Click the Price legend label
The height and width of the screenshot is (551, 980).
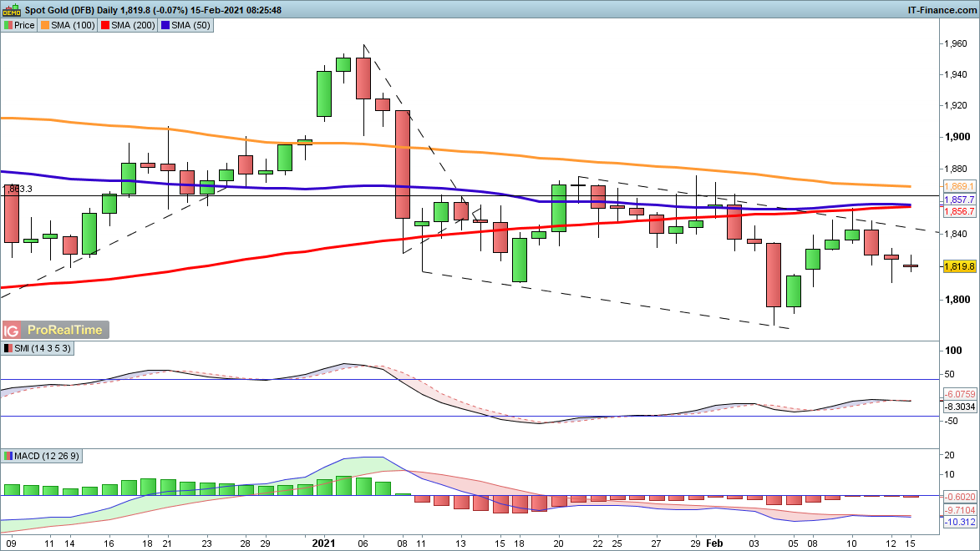tap(24, 25)
